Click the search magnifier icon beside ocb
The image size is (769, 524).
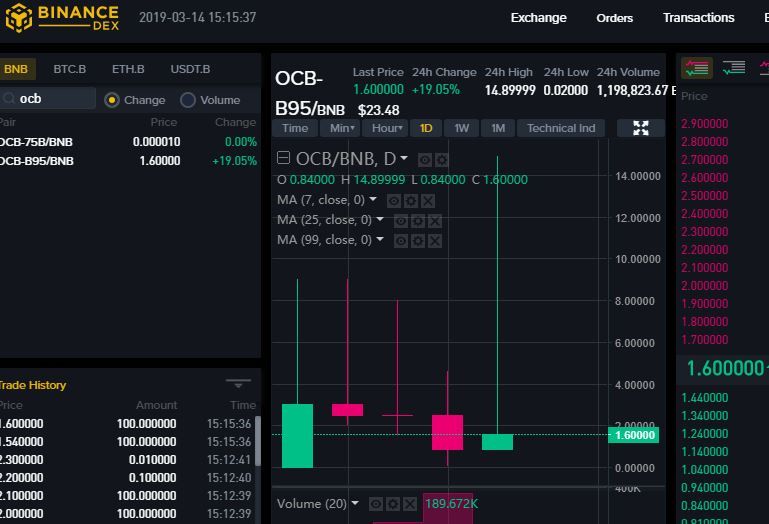coord(8,99)
